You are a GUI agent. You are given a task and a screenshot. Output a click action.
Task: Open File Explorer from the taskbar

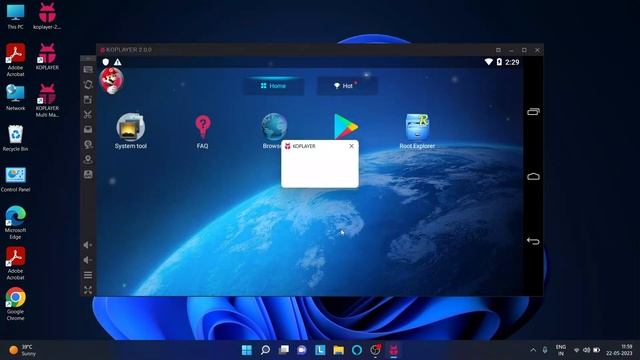pos(338,350)
